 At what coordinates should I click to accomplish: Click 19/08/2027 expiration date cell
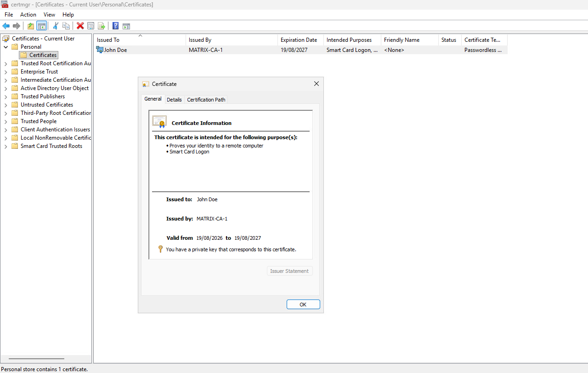pos(294,50)
